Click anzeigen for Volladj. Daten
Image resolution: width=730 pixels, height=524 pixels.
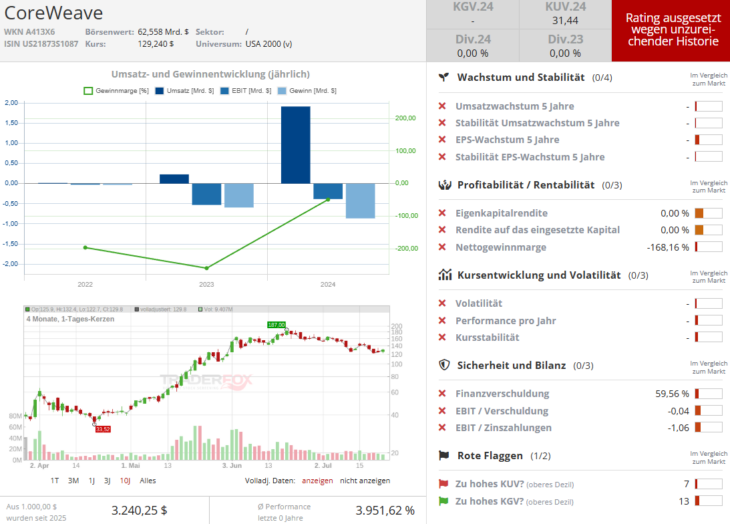coord(318,481)
